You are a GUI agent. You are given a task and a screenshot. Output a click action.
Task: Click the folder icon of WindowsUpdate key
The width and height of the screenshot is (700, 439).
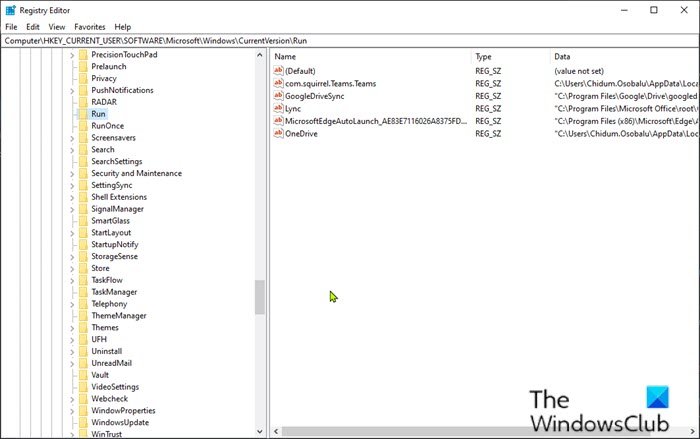83,422
